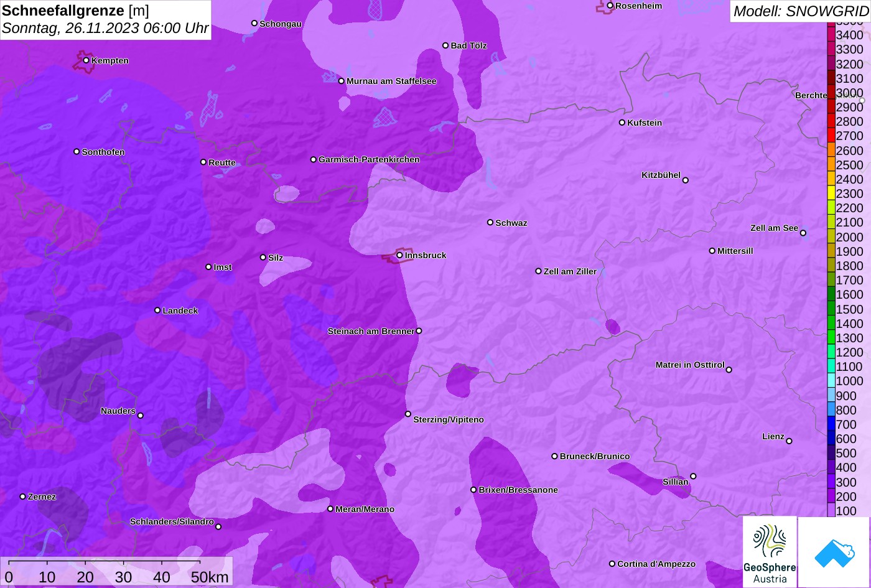Viewport: 871px width, 588px height.
Task: Select the Steinach am Brenner marker dot
Action: [x=419, y=331]
